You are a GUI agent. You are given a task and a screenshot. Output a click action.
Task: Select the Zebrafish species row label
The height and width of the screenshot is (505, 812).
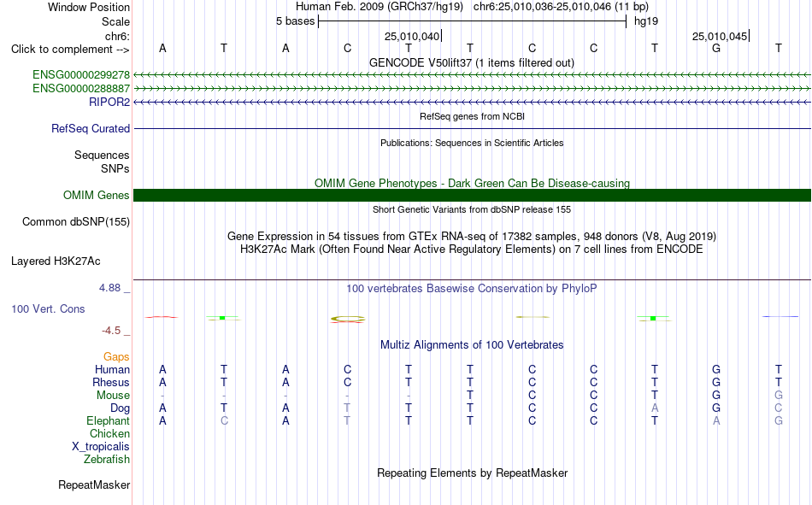(x=107, y=460)
